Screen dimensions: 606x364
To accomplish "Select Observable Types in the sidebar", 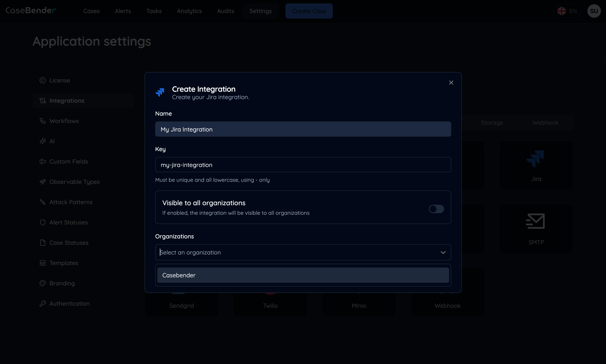I will click(43, 182).
